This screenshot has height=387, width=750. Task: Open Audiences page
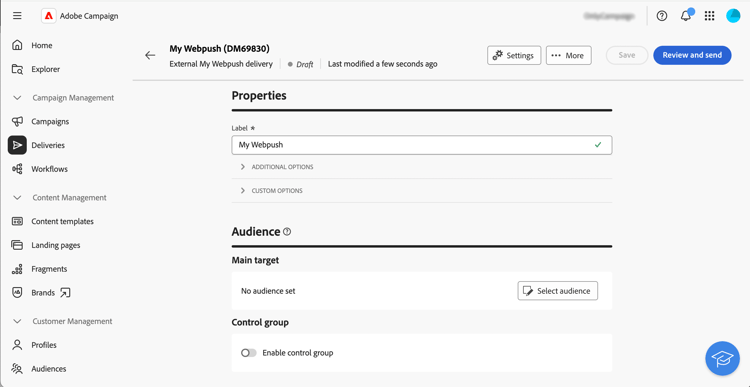pyautogui.click(x=49, y=369)
